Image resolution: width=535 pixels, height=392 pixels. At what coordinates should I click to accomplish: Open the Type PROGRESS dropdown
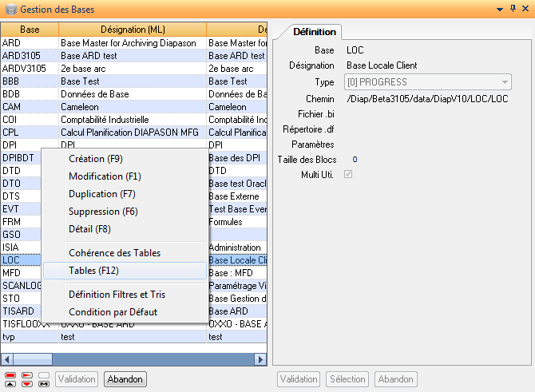coord(505,82)
